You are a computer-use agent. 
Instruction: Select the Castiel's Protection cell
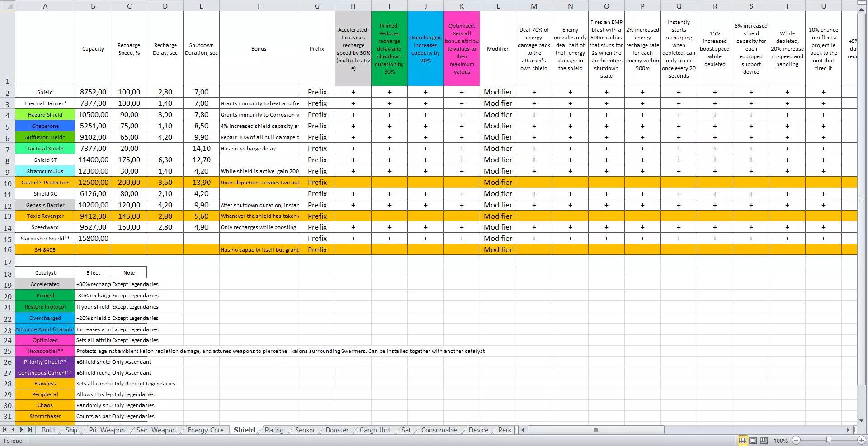(x=45, y=183)
